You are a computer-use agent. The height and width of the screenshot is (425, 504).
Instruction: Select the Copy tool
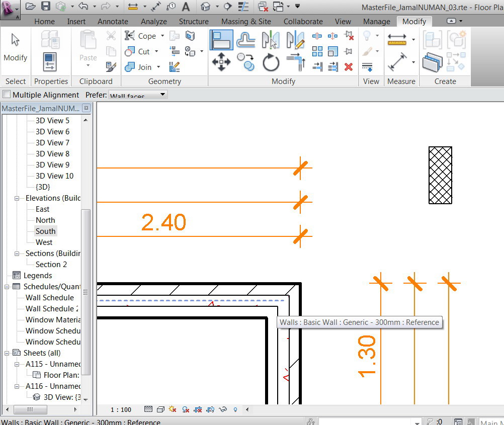(x=246, y=62)
